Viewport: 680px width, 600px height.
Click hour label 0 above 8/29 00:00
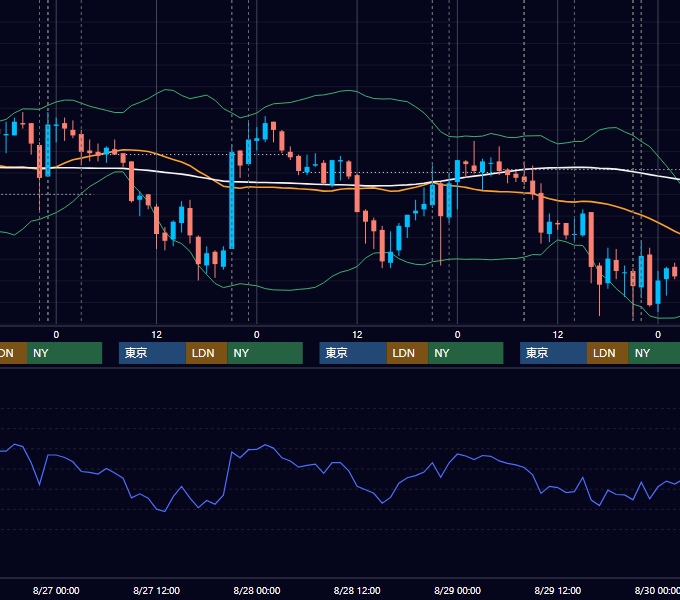[x=457, y=335]
